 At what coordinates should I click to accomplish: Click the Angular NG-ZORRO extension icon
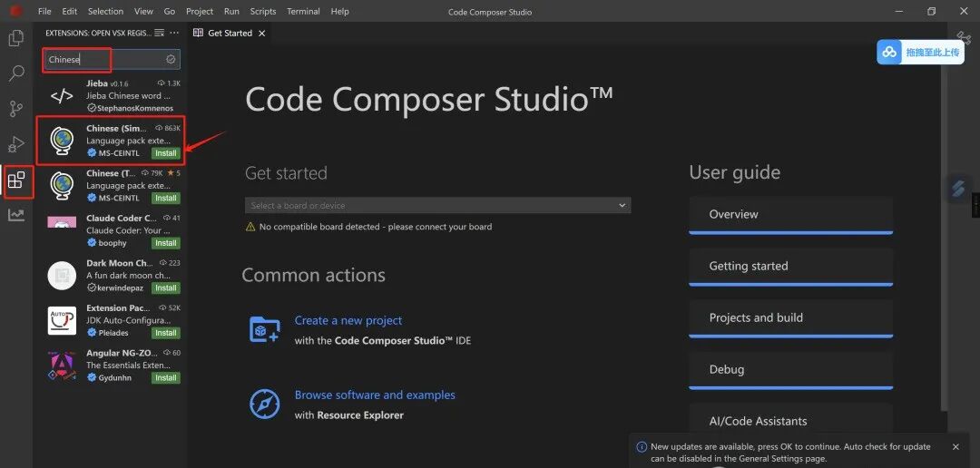[62, 366]
